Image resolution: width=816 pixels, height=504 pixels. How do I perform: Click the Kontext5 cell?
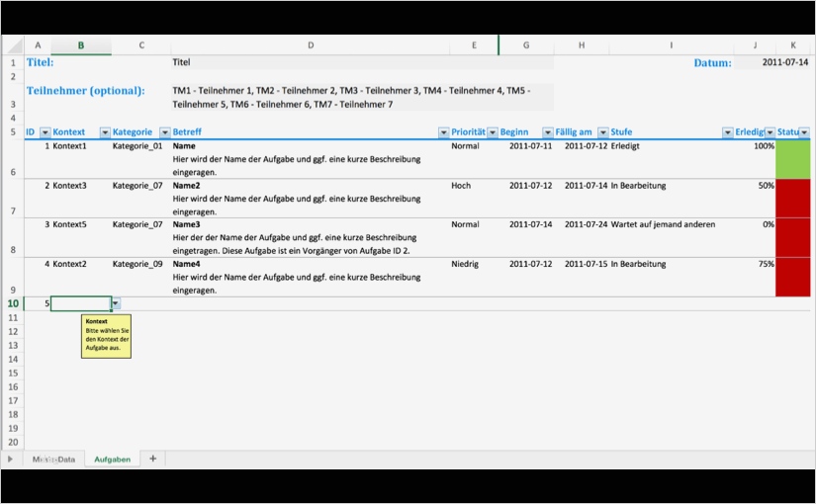[x=81, y=238]
